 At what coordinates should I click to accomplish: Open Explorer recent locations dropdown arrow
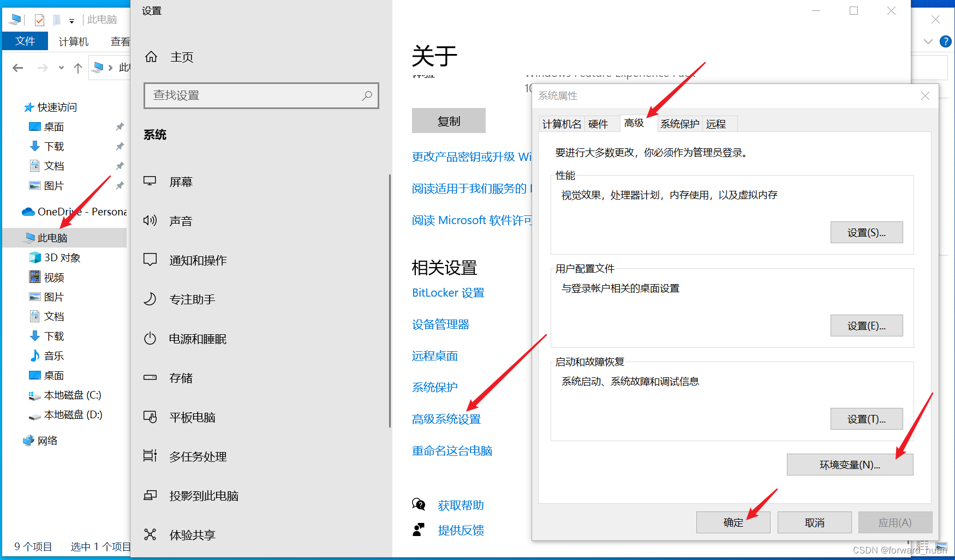tap(61, 68)
